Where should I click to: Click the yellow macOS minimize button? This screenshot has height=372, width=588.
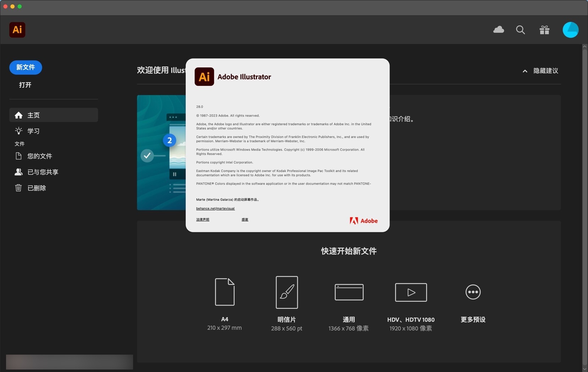12,6
